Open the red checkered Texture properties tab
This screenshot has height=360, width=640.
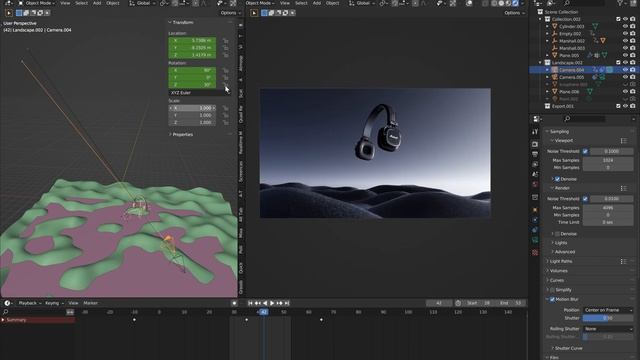tap(535, 253)
